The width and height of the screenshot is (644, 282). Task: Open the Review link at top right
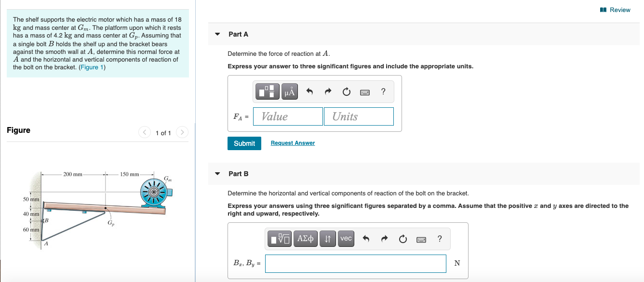click(616, 10)
